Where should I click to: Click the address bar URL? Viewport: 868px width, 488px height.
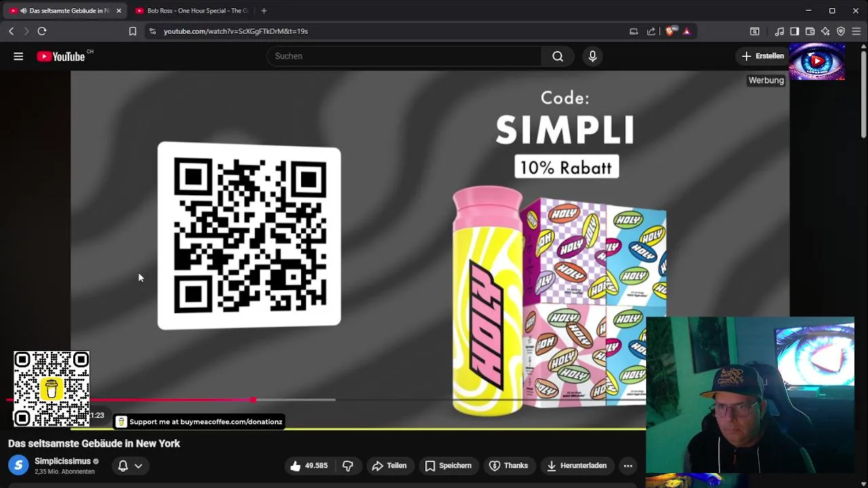point(235,31)
